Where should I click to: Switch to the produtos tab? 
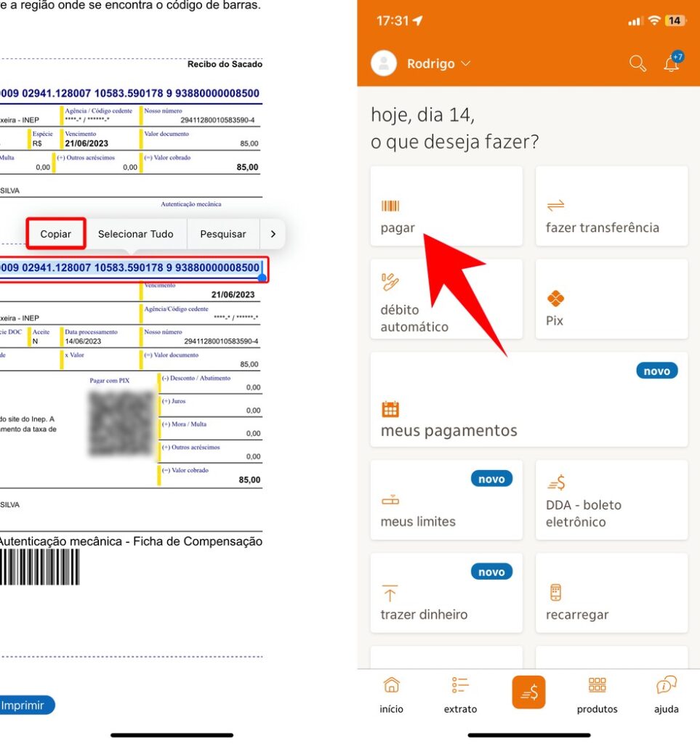[597, 695]
